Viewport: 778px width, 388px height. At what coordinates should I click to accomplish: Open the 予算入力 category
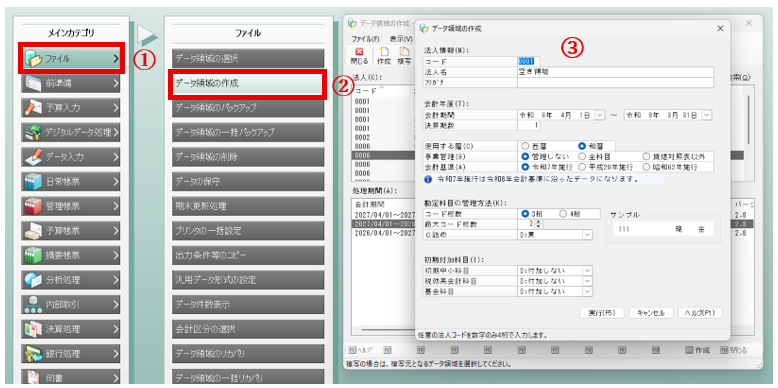(71, 108)
